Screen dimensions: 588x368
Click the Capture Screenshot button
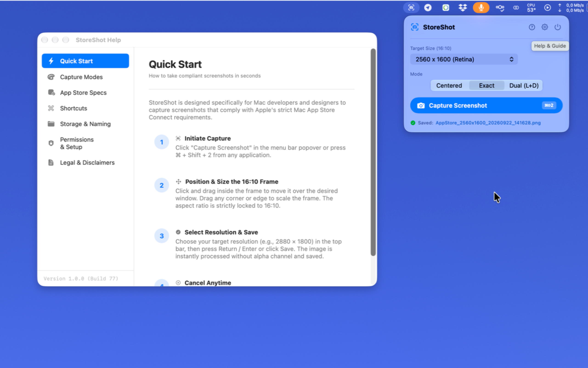486,105
